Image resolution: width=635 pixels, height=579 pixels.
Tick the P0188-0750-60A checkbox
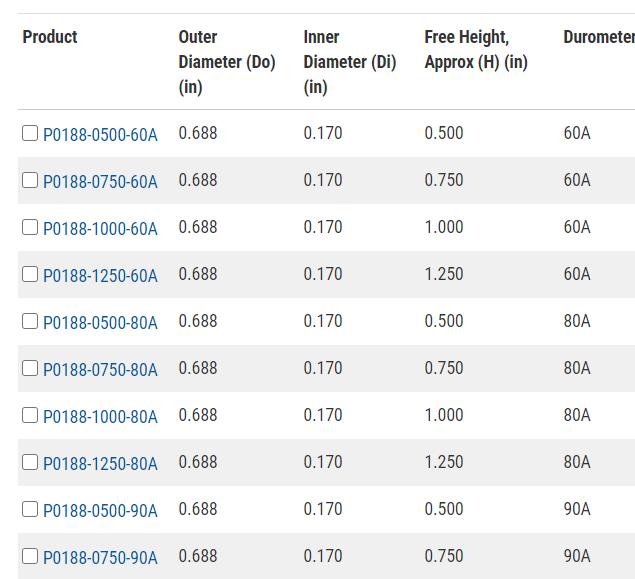[30, 180]
